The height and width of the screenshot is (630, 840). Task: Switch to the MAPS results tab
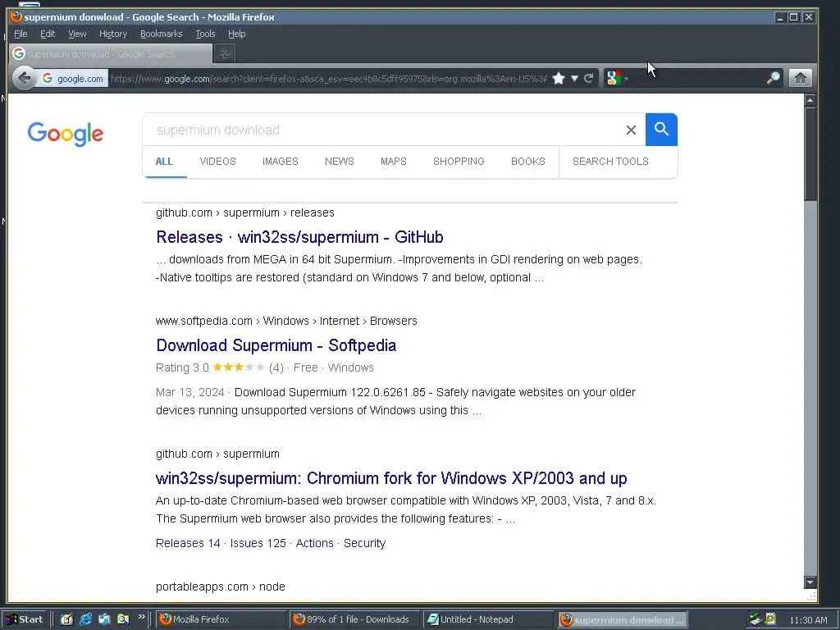pos(393,162)
